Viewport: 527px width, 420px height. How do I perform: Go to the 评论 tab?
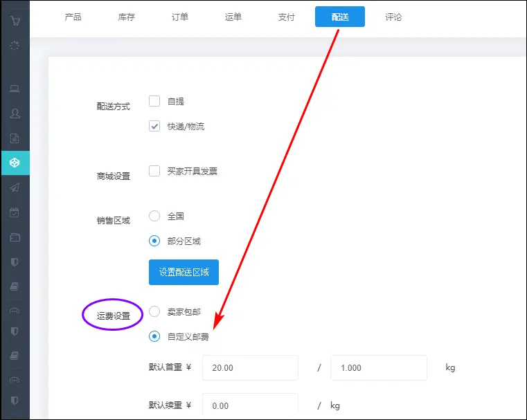[393, 17]
